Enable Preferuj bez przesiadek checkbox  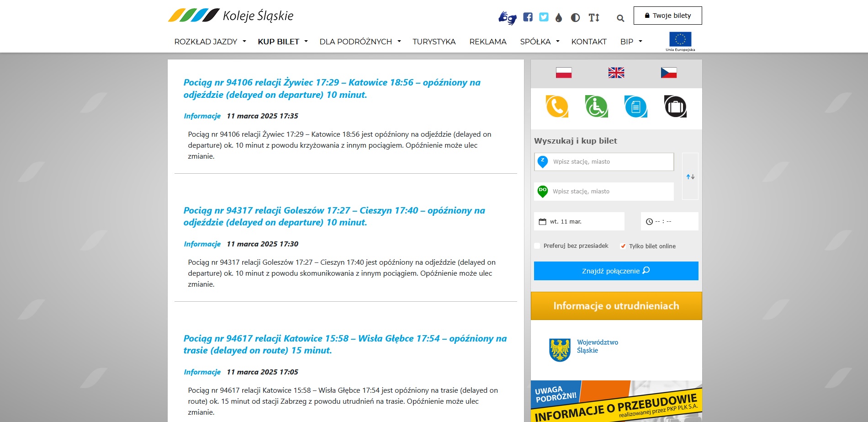coord(537,246)
